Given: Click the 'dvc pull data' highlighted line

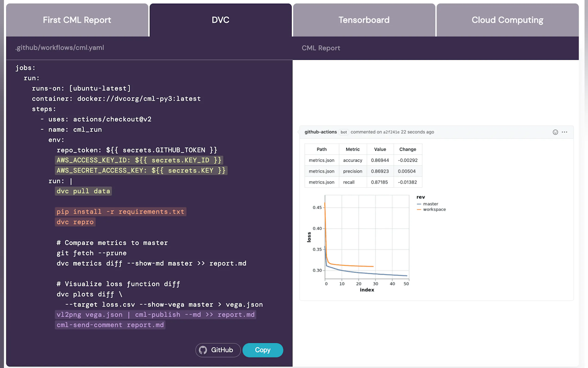Looking at the screenshot, I should coord(83,191).
